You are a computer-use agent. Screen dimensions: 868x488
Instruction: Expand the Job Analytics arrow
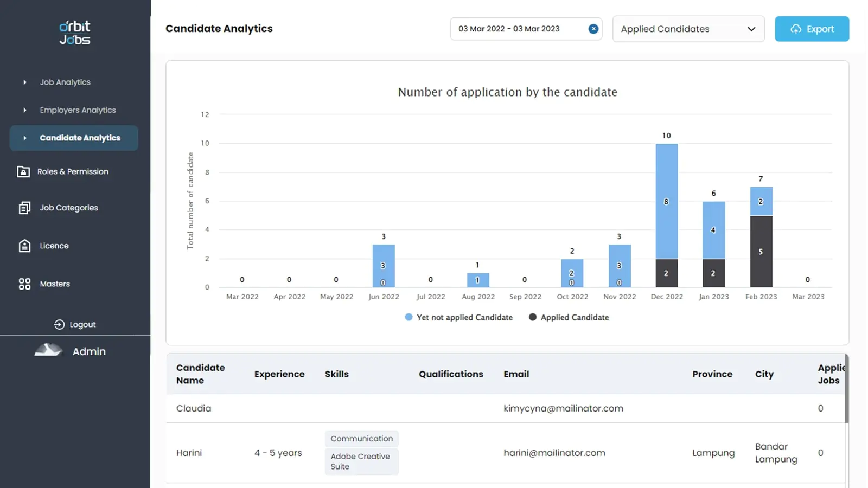point(25,82)
